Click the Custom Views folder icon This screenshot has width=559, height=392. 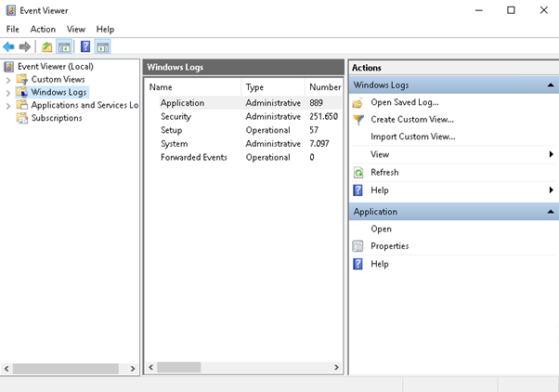click(22, 79)
